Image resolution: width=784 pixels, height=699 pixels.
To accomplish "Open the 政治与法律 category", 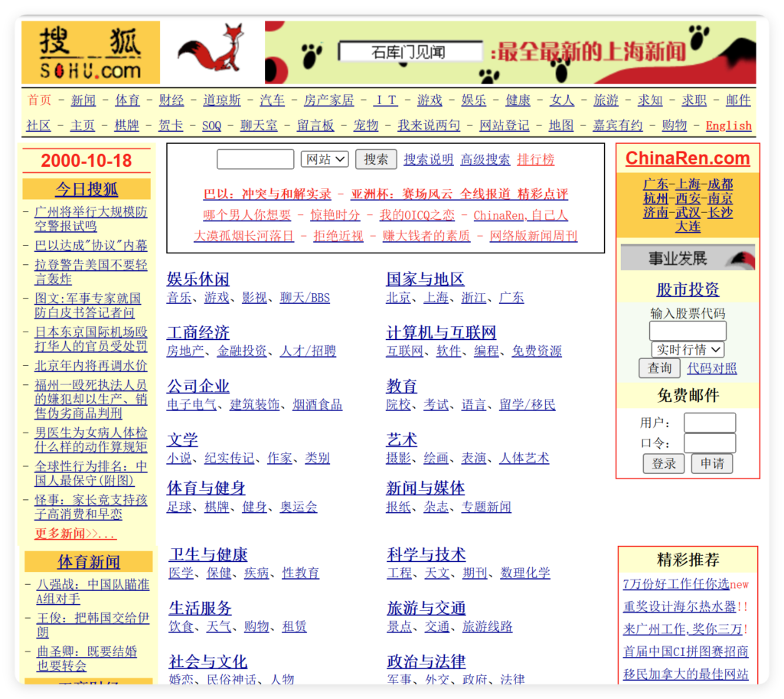I will (x=426, y=661).
